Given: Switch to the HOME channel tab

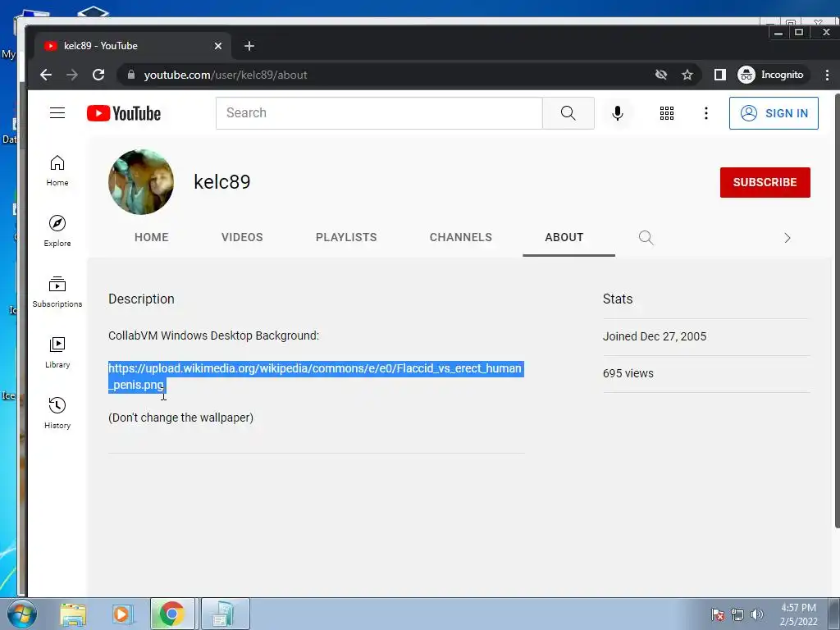Looking at the screenshot, I should pyautogui.click(x=152, y=237).
